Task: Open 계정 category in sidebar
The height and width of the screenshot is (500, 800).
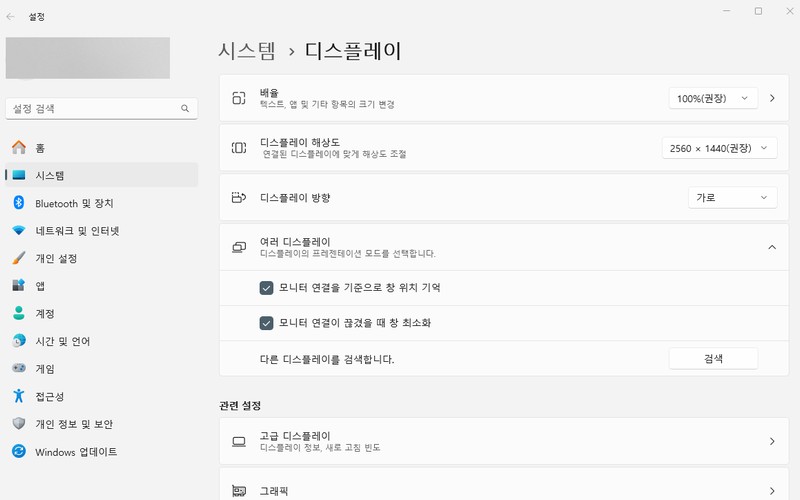Action: click(x=102, y=313)
